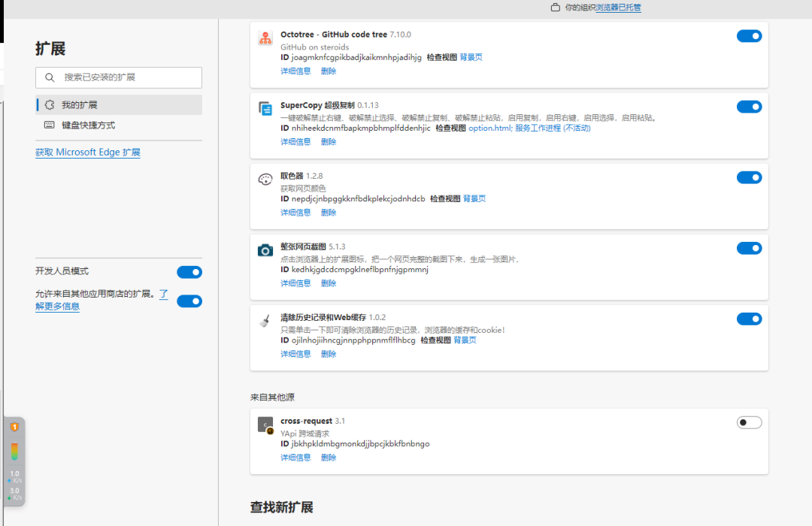Open SuperCopy 详细信息
This screenshot has width=812, height=526.
pos(295,141)
